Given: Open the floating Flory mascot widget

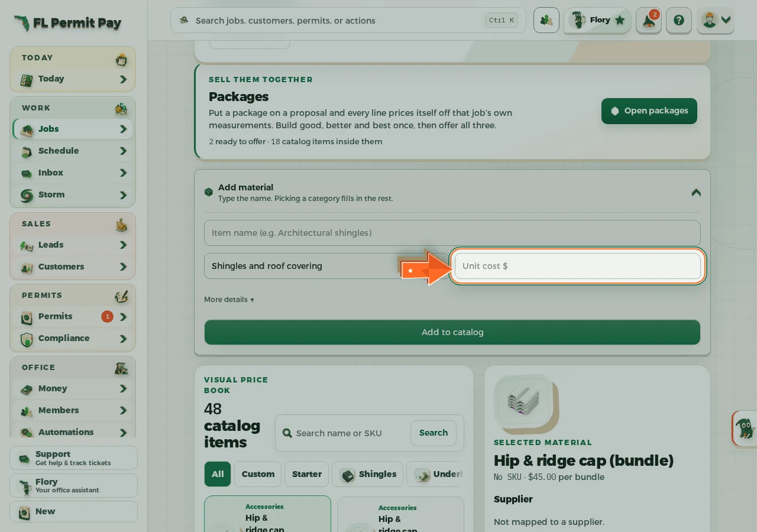Looking at the screenshot, I should (745, 428).
